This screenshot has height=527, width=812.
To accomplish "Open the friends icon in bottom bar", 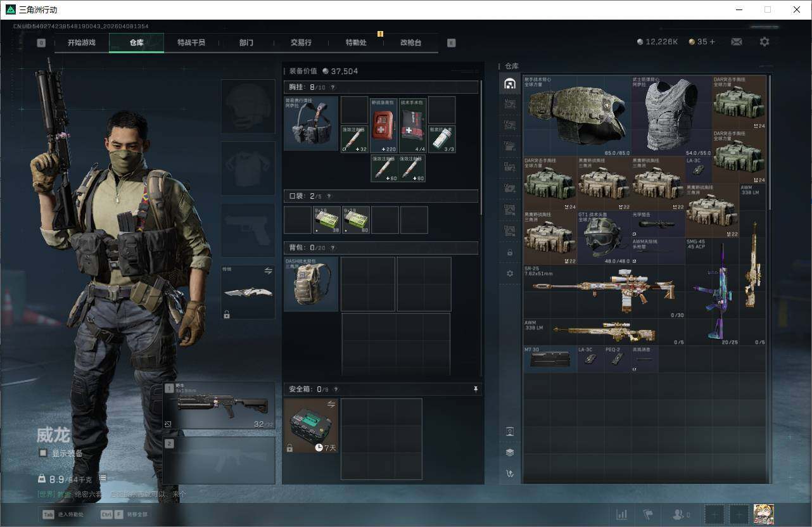I will coord(680,514).
